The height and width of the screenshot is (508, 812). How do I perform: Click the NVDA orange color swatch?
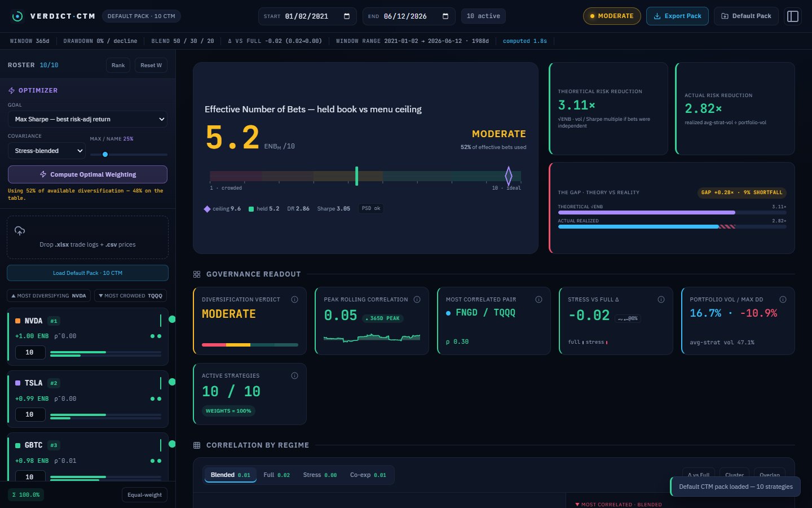click(x=18, y=321)
